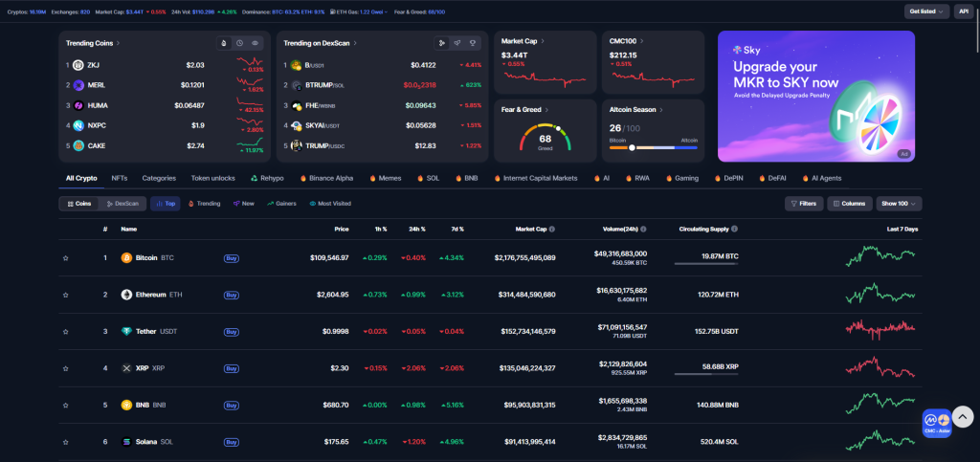Click the Tether coin logo
The image size is (980, 462).
pyautogui.click(x=126, y=332)
